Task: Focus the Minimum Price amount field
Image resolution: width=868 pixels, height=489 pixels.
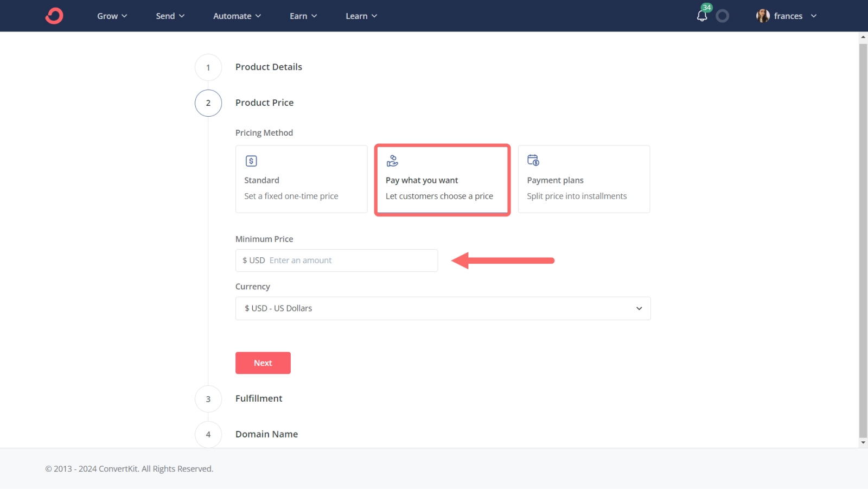Action: click(352, 261)
